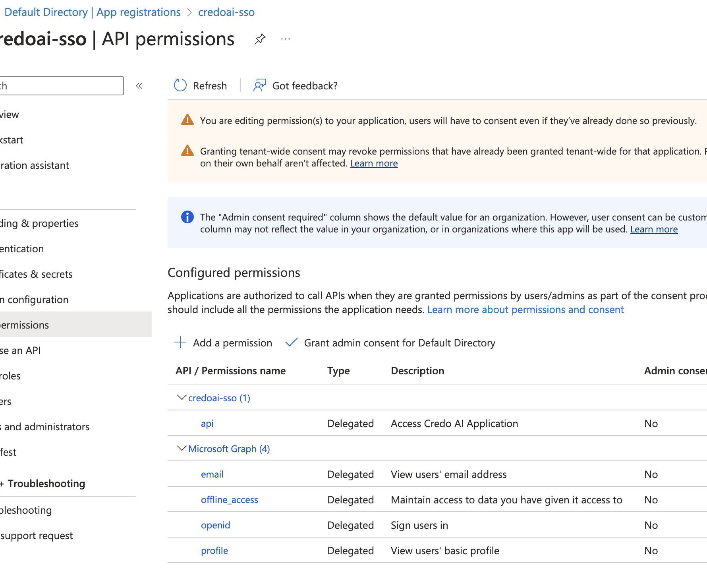707x588 pixels.
Task: Click the Type column header
Action: coord(338,371)
